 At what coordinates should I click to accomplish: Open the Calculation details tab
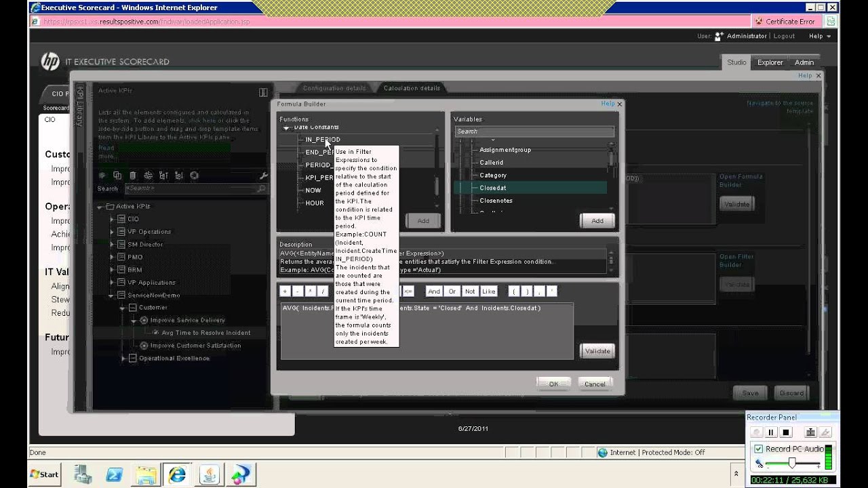coord(412,88)
